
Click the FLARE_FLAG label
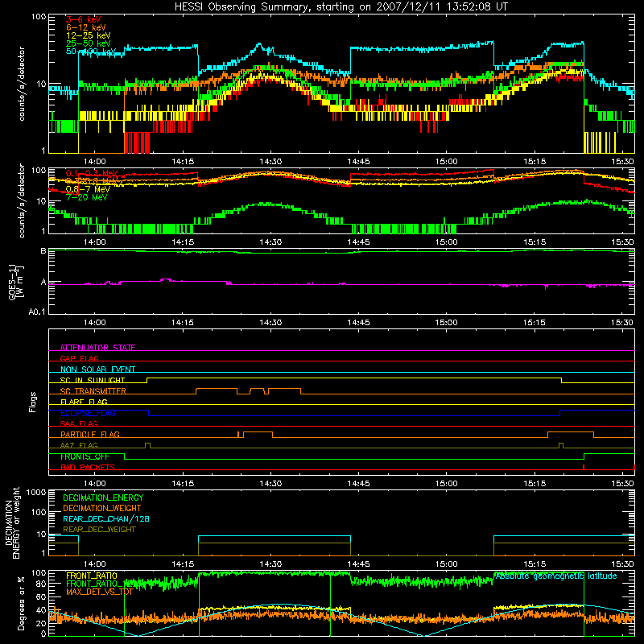[x=84, y=402]
